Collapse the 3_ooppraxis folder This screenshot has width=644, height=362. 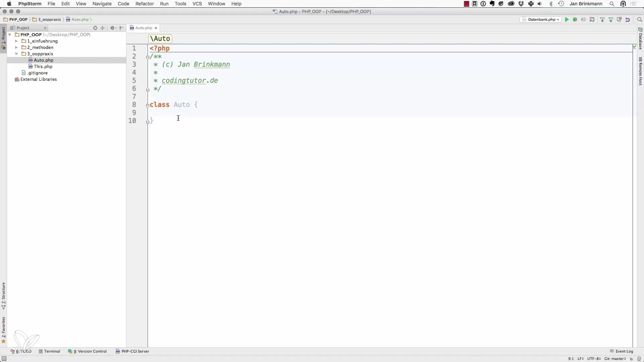(x=16, y=54)
